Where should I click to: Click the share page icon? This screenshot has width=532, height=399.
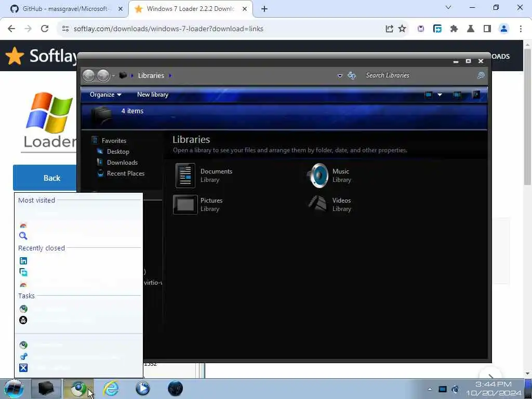[390, 29]
